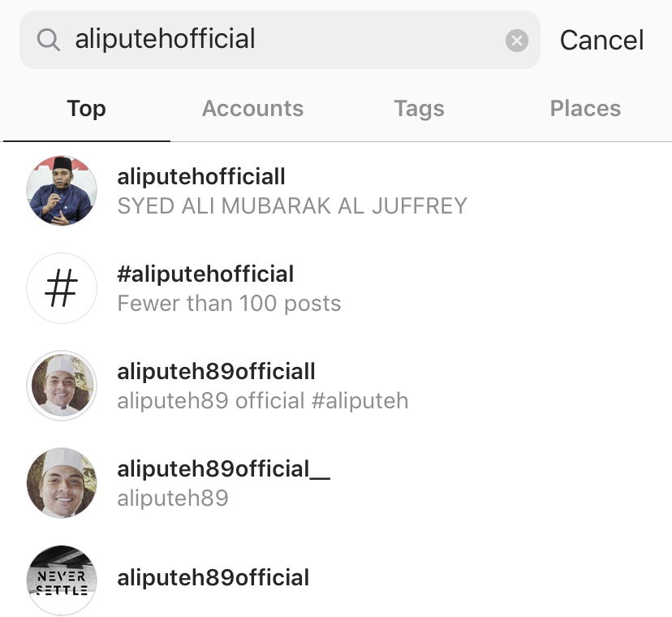
Task: Open the Never Settle profile avatar
Action: (62, 580)
